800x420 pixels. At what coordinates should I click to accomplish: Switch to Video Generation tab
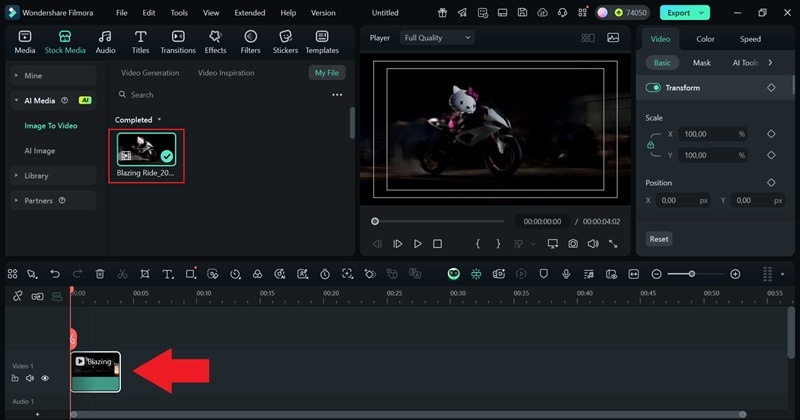150,73
